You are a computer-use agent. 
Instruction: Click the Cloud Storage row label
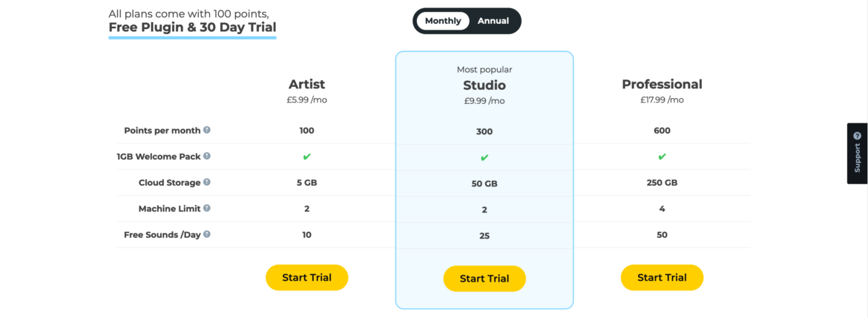(x=169, y=182)
